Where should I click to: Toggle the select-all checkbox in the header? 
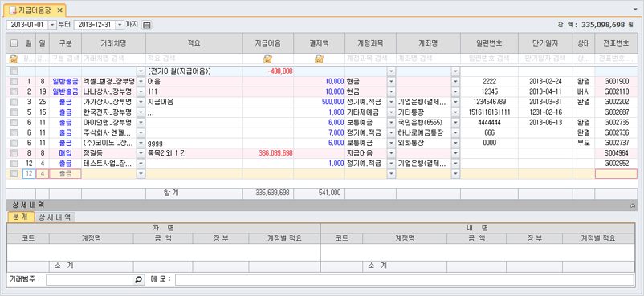point(14,43)
